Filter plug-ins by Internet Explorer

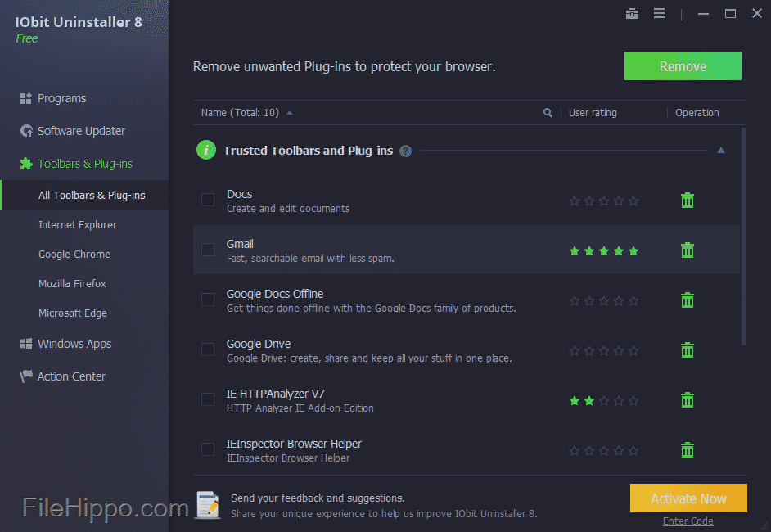(x=78, y=225)
